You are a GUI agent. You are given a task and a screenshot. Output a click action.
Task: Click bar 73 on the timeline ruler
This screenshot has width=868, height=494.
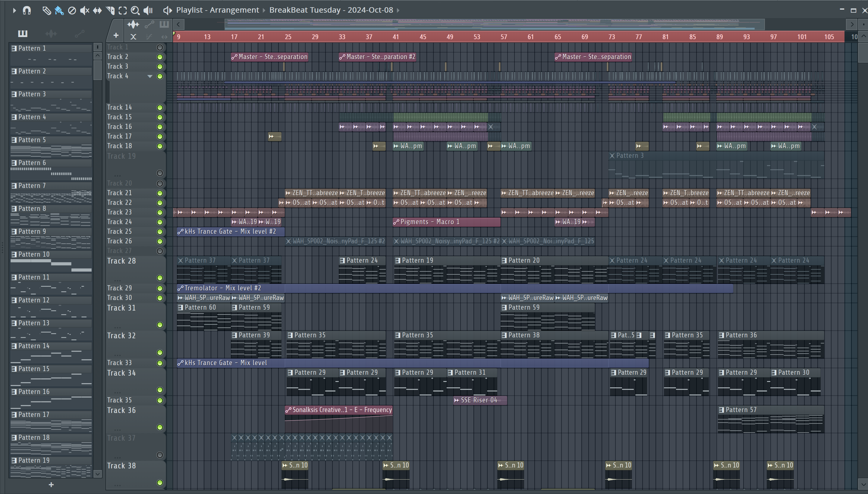612,37
